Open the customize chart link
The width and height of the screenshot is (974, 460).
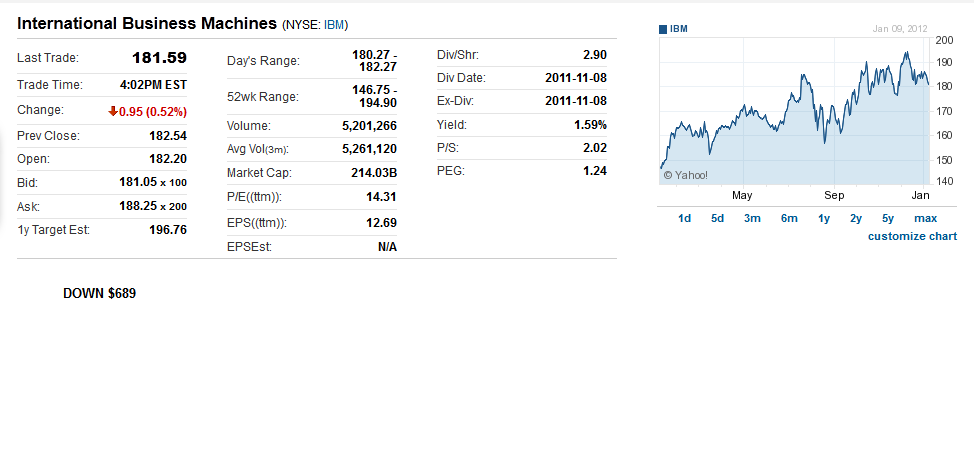point(913,236)
